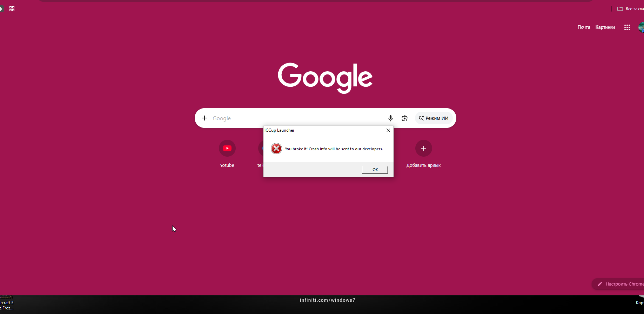
Task: Add a new shortcut with Добавить ярлык
Action: click(423, 154)
